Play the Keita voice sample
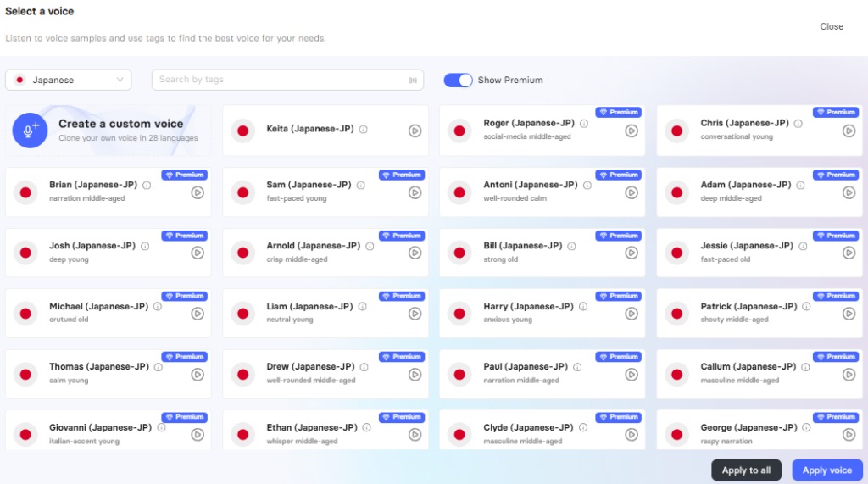868x484 pixels. [x=415, y=131]
